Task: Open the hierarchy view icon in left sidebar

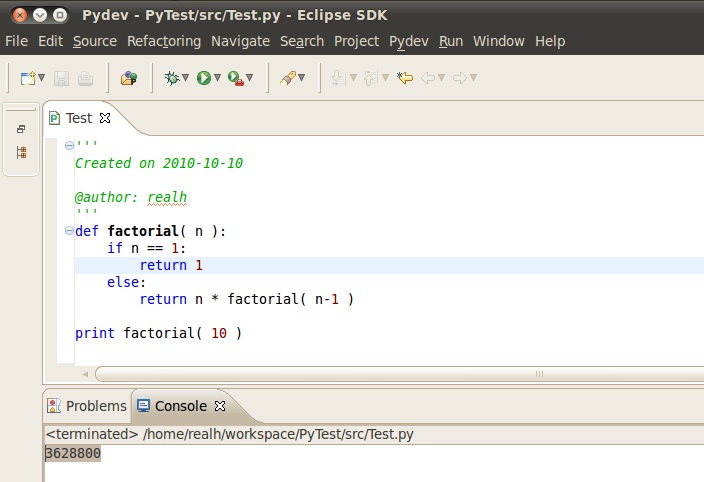Action: pyautogui.click(x=21, y=153)
